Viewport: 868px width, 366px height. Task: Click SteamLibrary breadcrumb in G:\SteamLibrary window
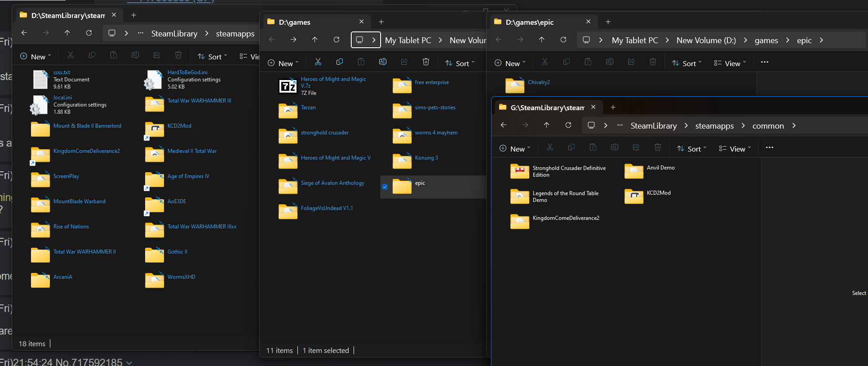[653, 126]
